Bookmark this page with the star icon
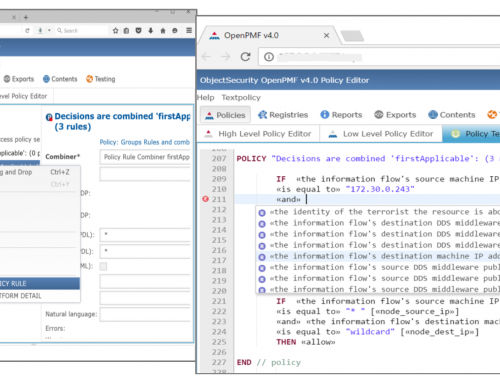This screenshot has width=500, height=383. tap(115, 31)
